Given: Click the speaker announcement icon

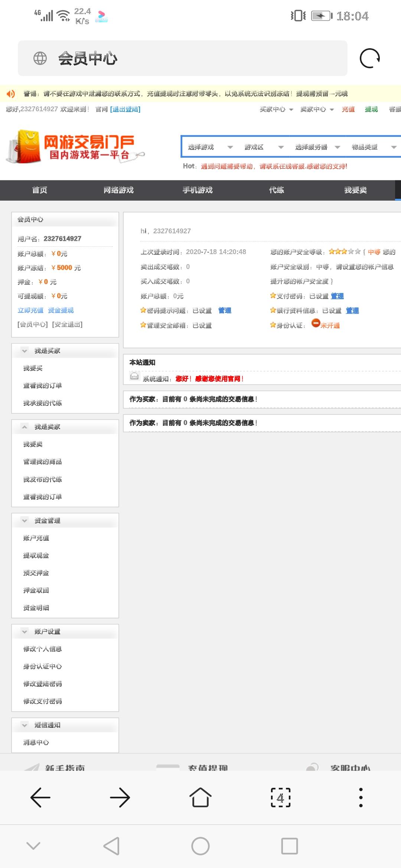Looking at the screenshot, I should pyautogui.click(x=11, y=94).
